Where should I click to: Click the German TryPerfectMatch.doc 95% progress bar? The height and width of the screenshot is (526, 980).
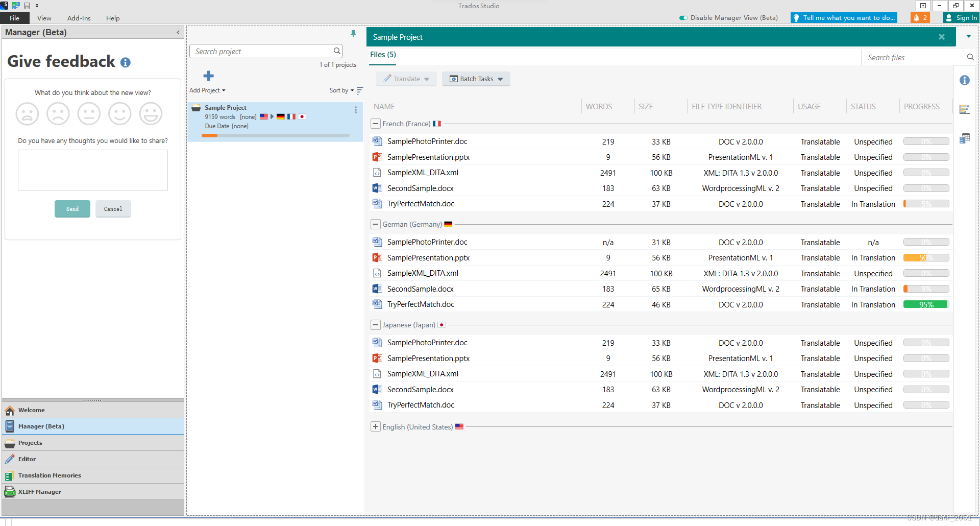click(926, 304)
